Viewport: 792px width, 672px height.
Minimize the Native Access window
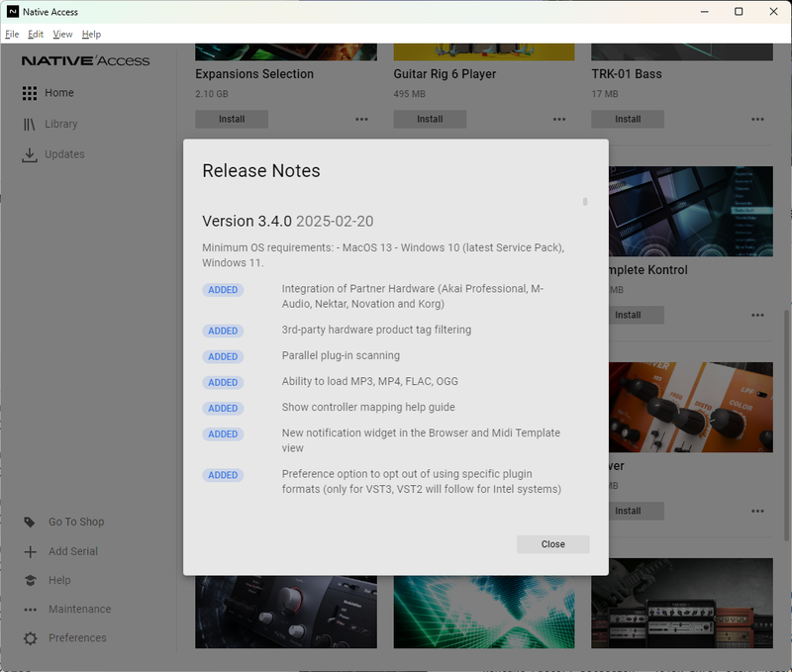click(705, 12)
